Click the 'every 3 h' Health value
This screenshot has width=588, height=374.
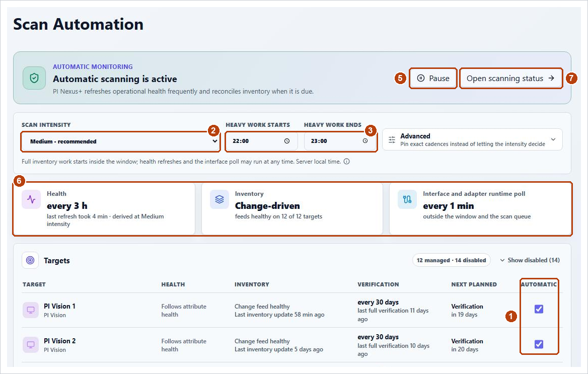[x=67, y=206]
